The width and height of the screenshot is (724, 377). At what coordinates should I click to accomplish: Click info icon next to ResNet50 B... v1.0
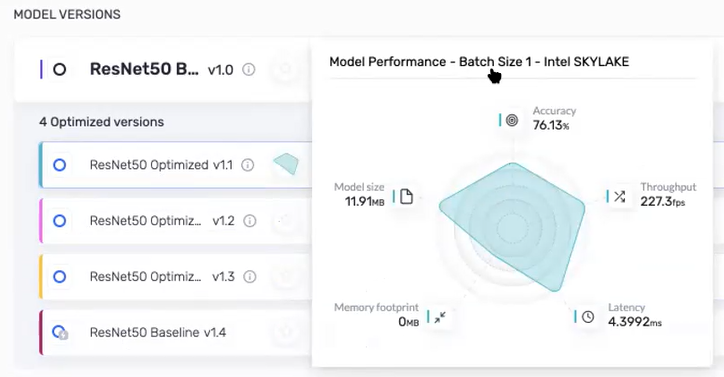click(248, 70)
